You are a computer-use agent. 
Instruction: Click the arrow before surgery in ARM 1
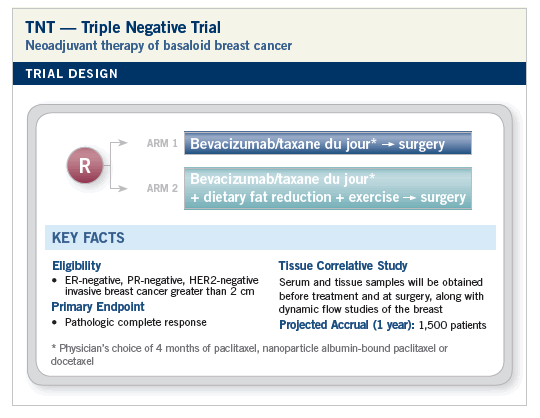388,145
